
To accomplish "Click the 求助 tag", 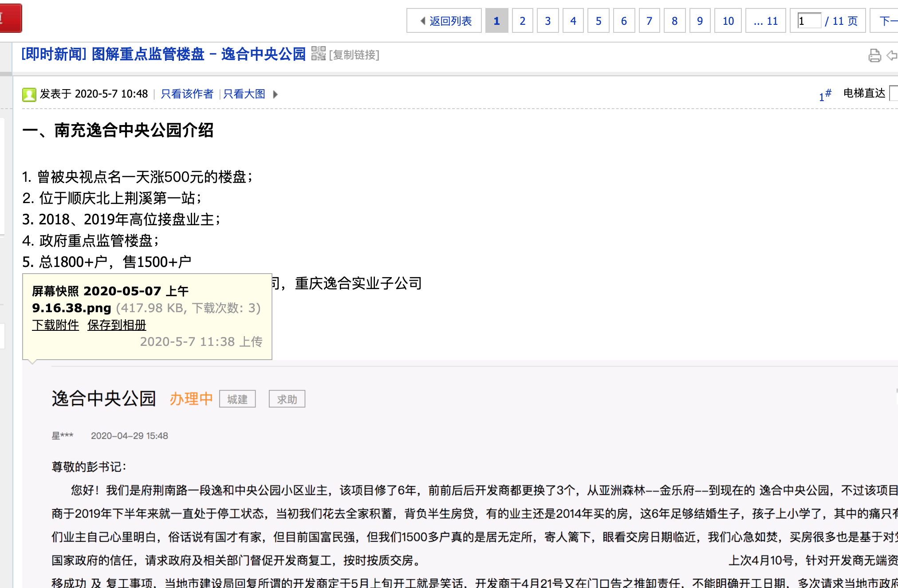I will [287, 399].
